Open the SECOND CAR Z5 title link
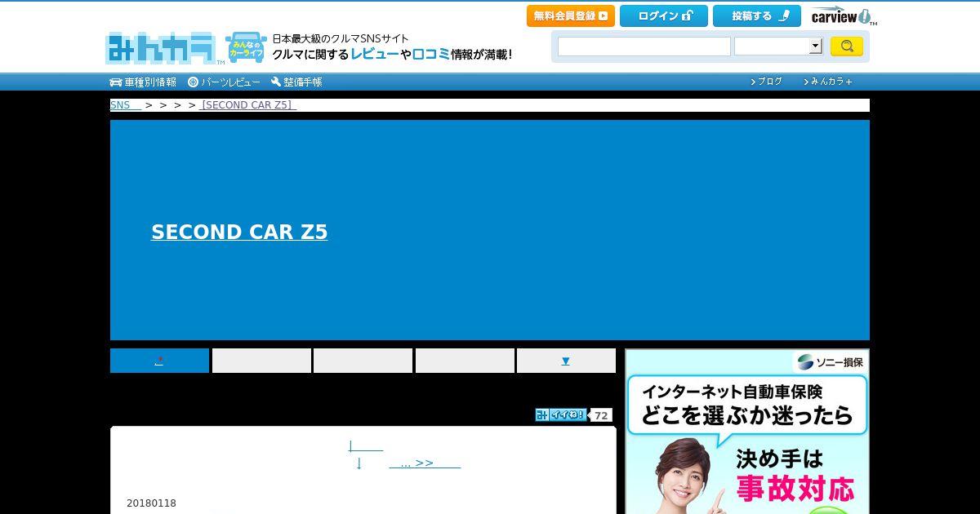The width and height of the screenshot is (980, 514). tap(239, 232)
